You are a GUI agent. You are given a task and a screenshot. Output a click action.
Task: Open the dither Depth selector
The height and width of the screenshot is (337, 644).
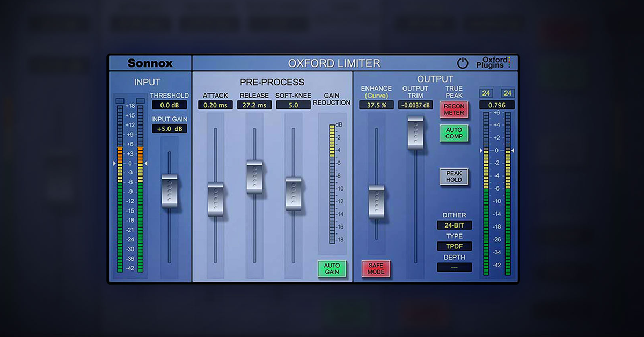[454, 267]
